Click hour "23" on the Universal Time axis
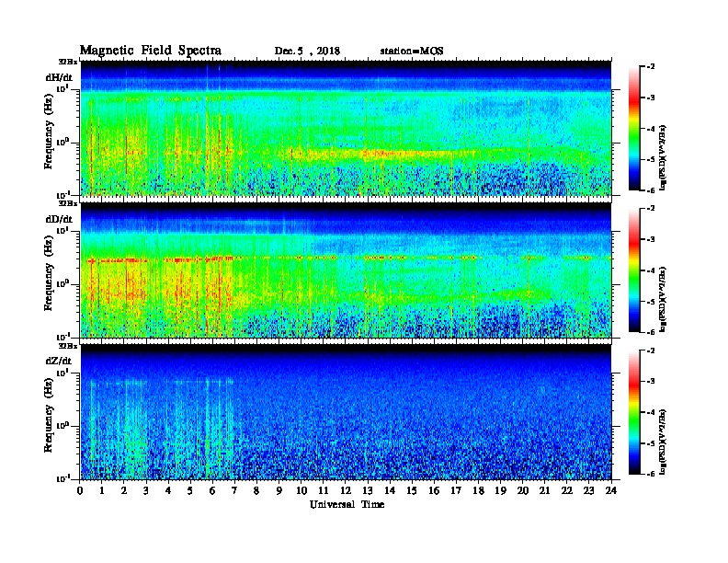The width and height of the screenshot is (728, 563). coord(588,490)
